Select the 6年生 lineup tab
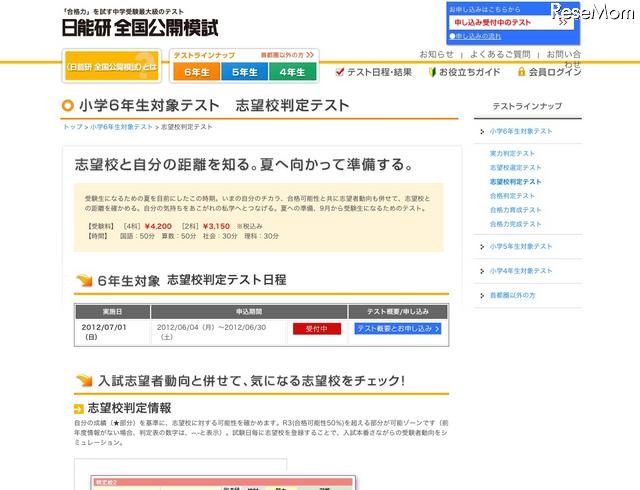 coord(197,72)
